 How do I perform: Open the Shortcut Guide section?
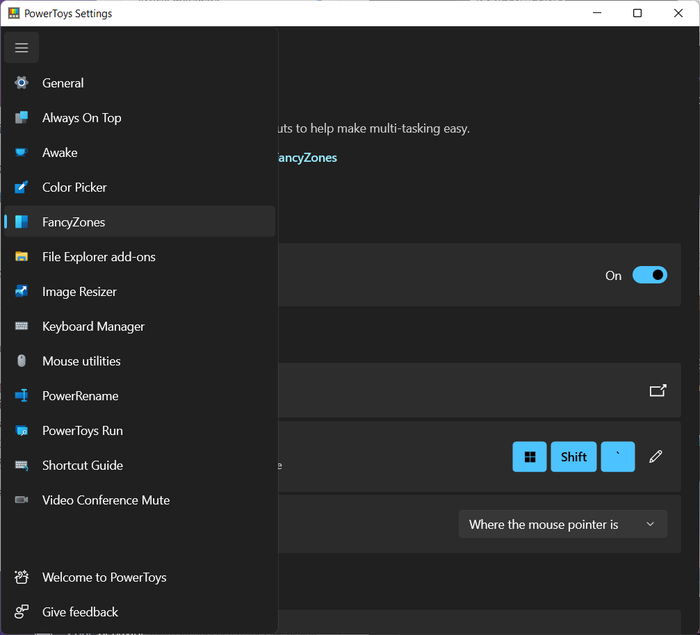pos(82,465)
